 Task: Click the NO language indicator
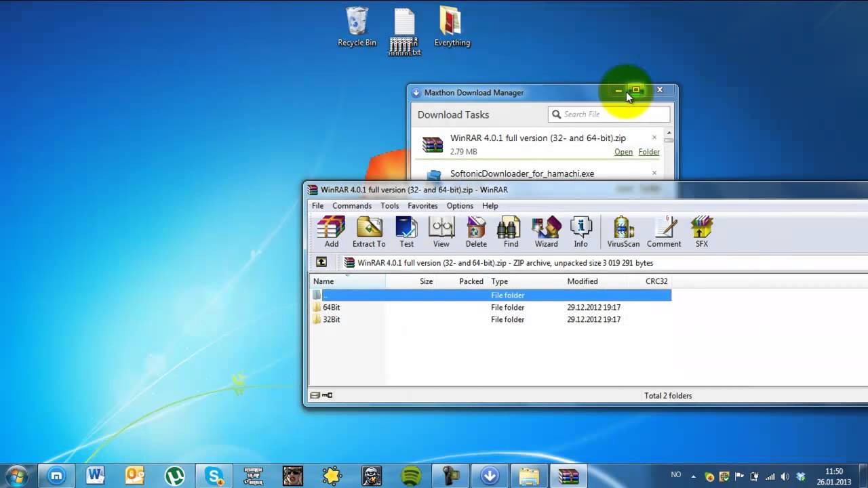click(675, 476)
